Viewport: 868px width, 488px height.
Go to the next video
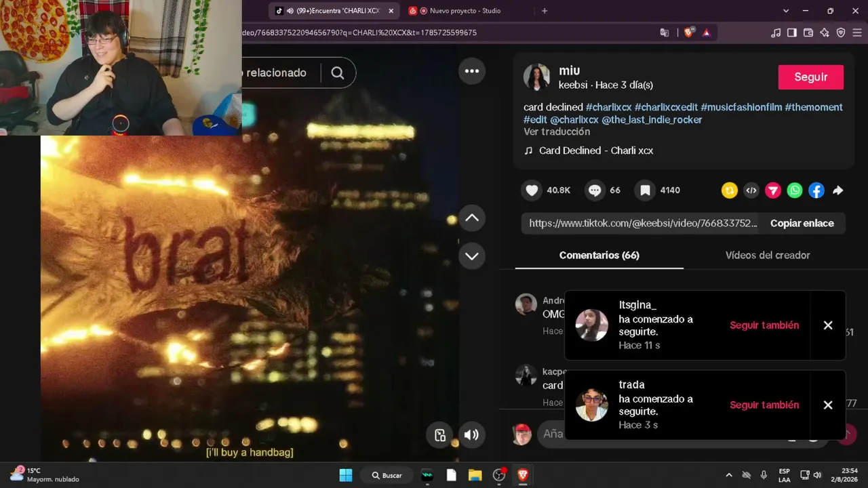pyautogui.click(x=472, y=256)
